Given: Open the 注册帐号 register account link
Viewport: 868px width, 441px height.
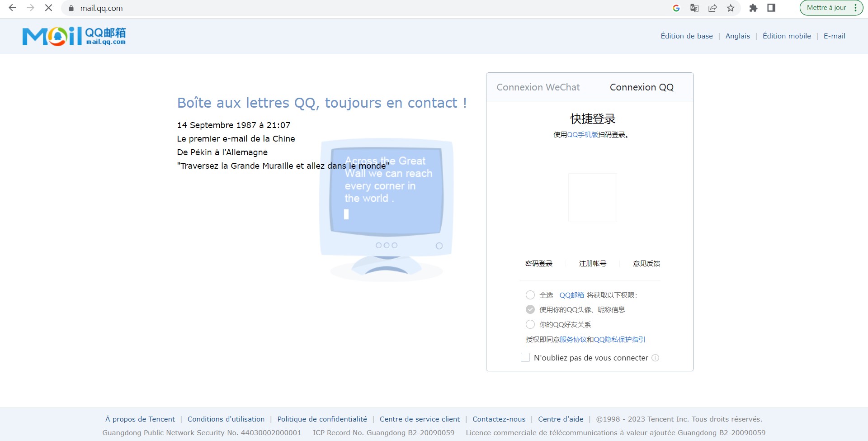Looking at the screenshot, I should point(593,263).
